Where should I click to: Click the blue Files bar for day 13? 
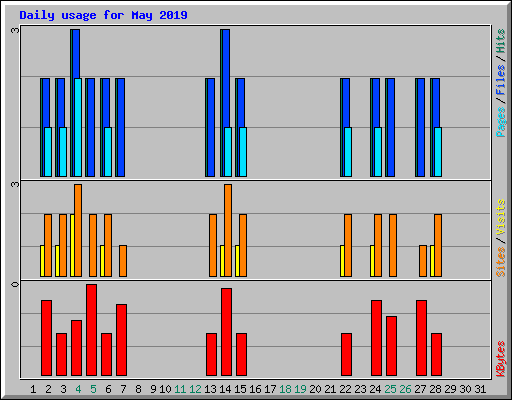[211, 127]
